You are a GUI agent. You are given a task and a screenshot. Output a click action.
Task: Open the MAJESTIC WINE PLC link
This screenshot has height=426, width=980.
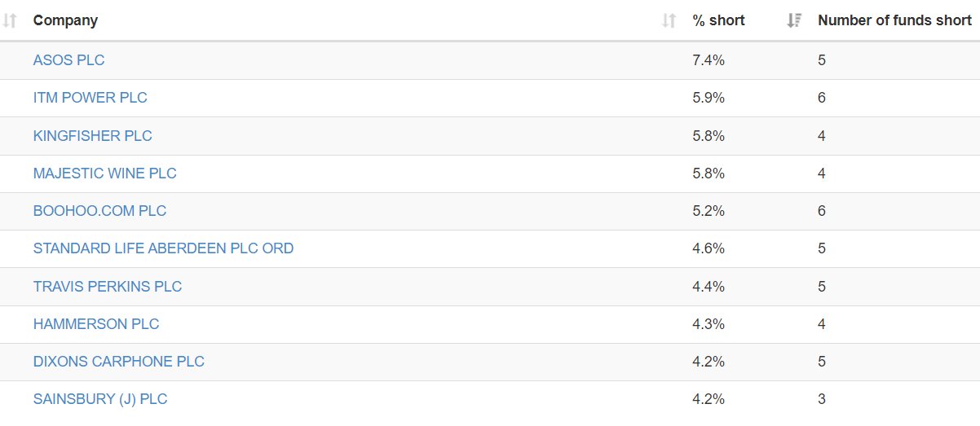(x=104, y=173)
